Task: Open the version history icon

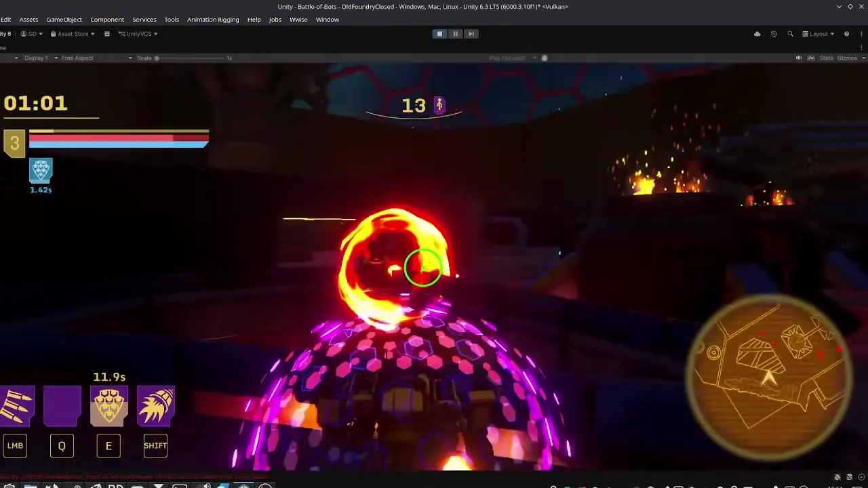Action: click(774, 34)
